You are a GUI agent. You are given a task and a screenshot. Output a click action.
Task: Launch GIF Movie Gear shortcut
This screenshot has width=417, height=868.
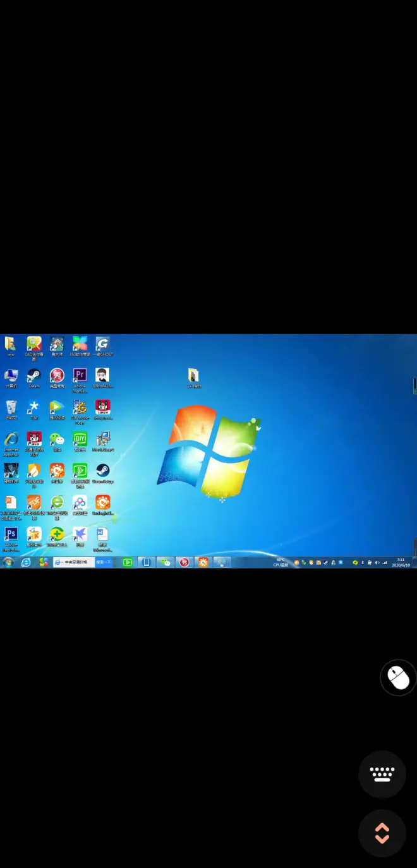coord(80,411)
